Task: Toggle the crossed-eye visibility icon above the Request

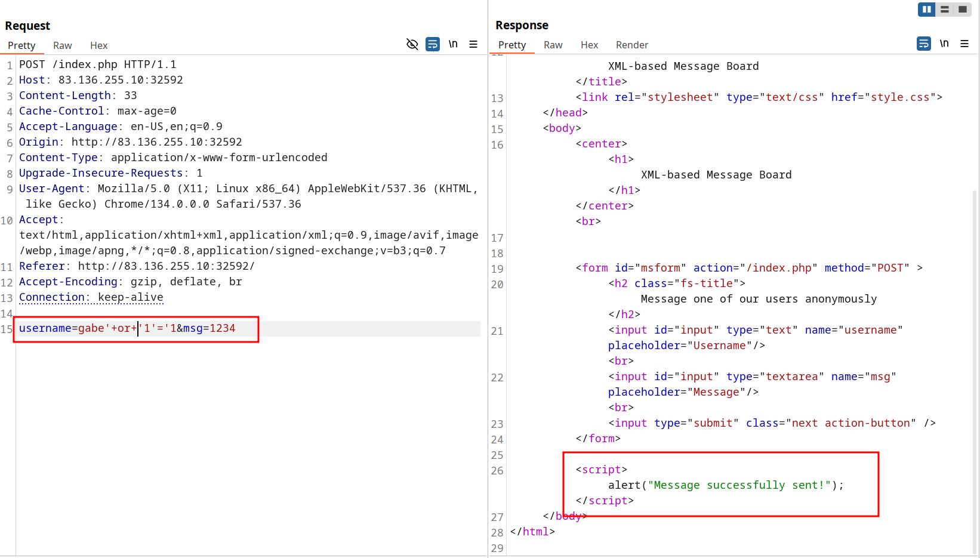Action: (x=412, y=44)
